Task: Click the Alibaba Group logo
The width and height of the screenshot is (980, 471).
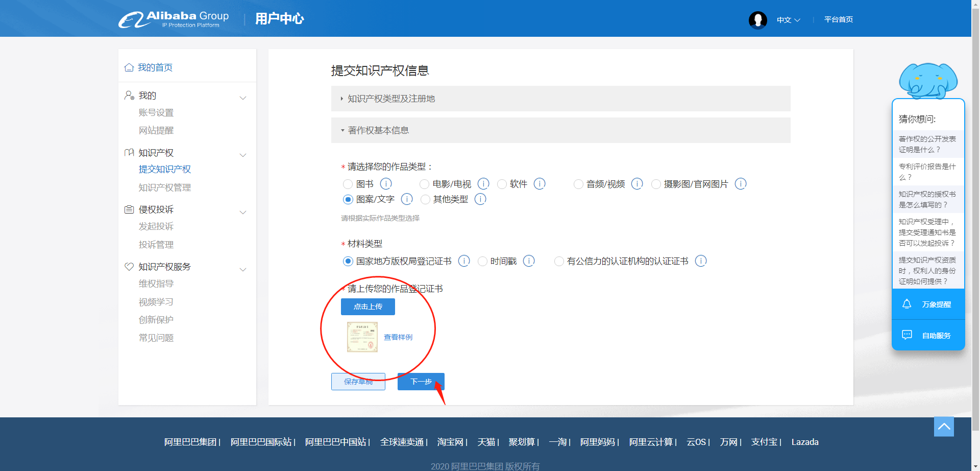Action: 174,19
